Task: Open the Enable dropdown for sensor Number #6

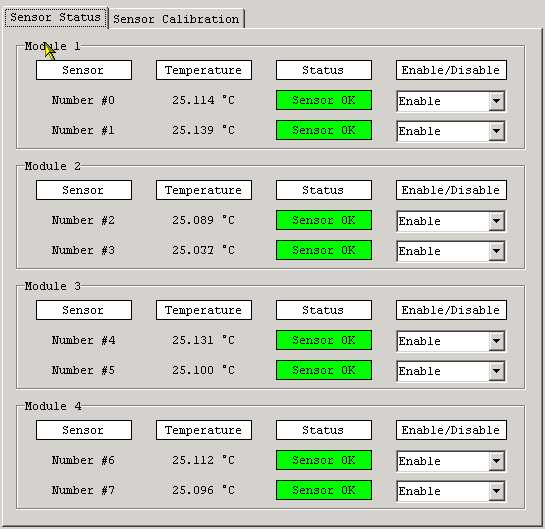Action: tap(450, 461)
